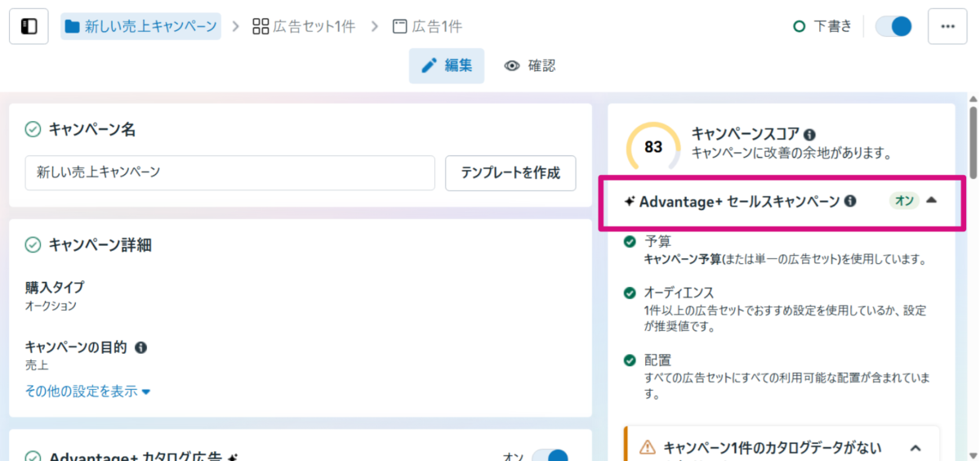Click the campaign score 83 circle
This screenshot has height=461, width=980.
[x=653, y=147]
